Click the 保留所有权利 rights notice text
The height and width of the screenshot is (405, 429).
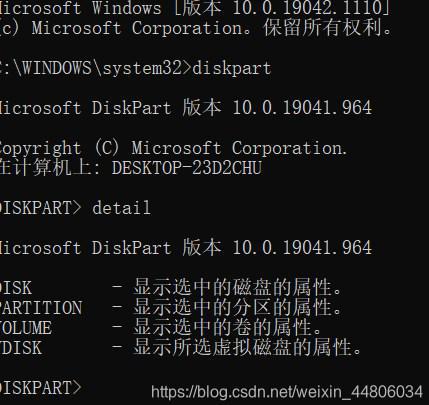(328, 28)
